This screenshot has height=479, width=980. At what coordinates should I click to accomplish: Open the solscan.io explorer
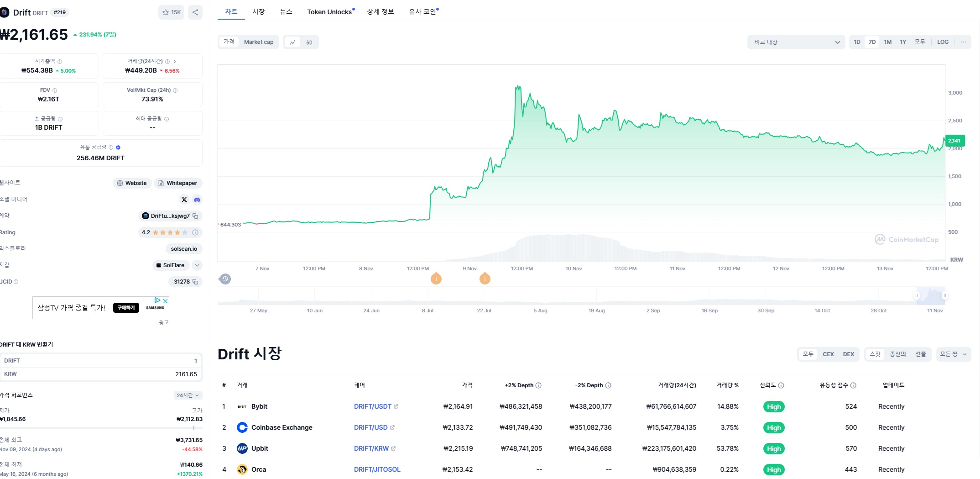pyautogui.click(x=184, y=249)
